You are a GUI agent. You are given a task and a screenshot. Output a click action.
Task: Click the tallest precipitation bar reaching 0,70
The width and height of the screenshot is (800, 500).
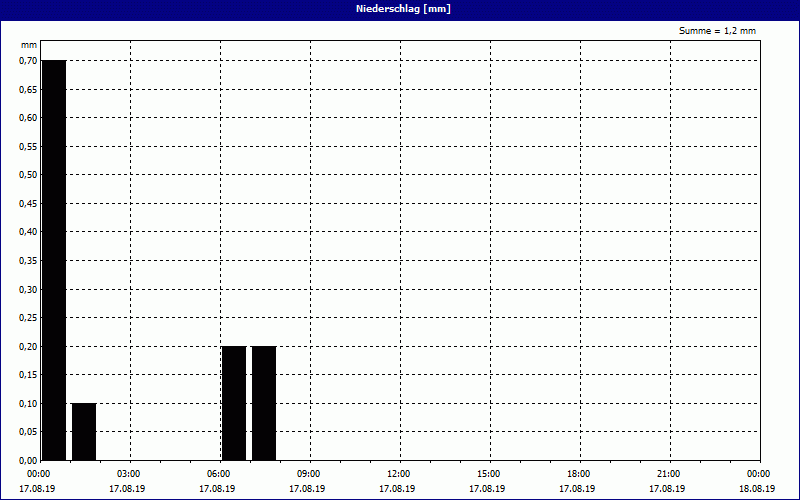coord(54,260)
